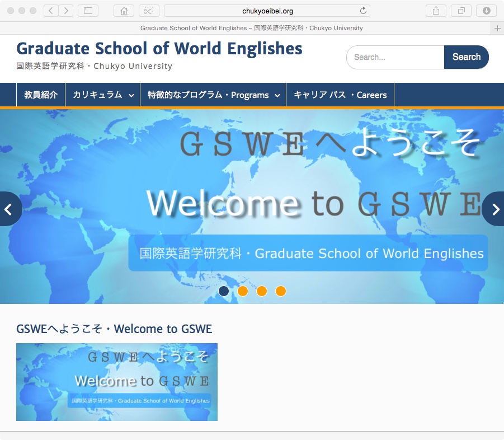This screenshot has width=504, height=440.
Task: Click the chukyoeibei.org address bar
Action: coord(267,11)
